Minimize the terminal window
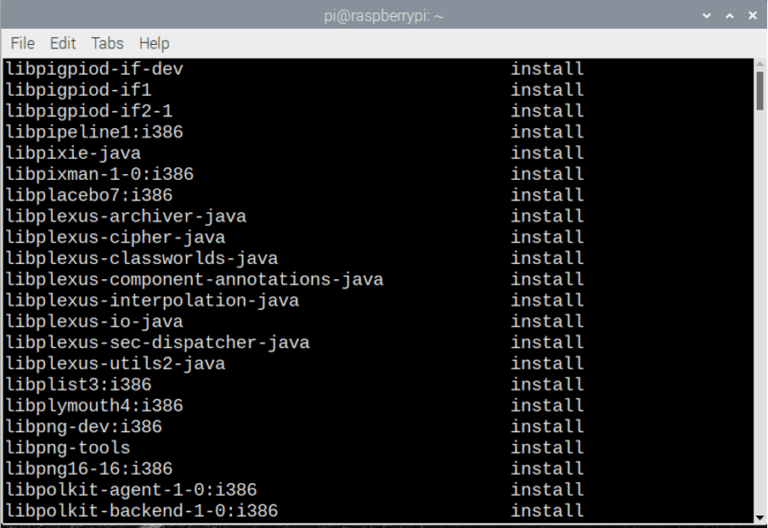This screenshot has width=768, height=528. click(x=706, y=16)
